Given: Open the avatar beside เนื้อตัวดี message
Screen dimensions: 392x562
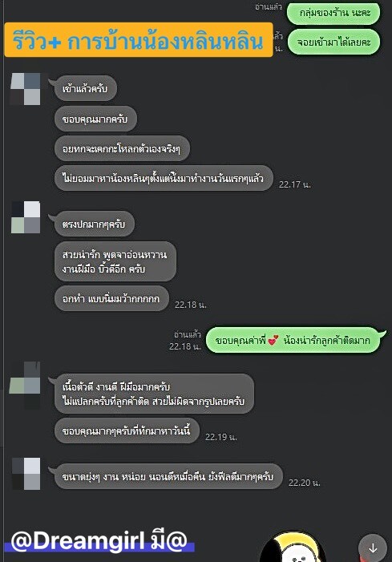Looking at the screenshot, I should tap(25, 386).
